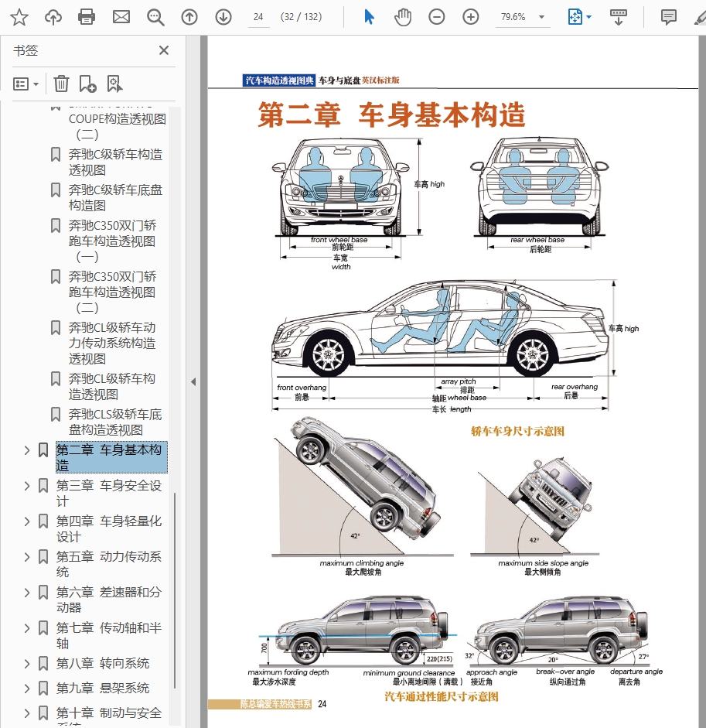Activate the hand pan tool

tap(403, 17)
